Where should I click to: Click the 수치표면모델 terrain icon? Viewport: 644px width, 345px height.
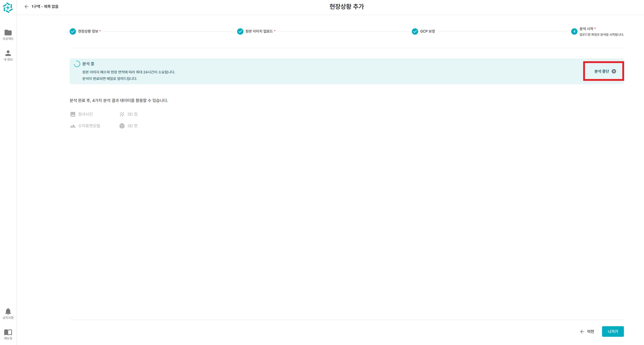[73, 126]
